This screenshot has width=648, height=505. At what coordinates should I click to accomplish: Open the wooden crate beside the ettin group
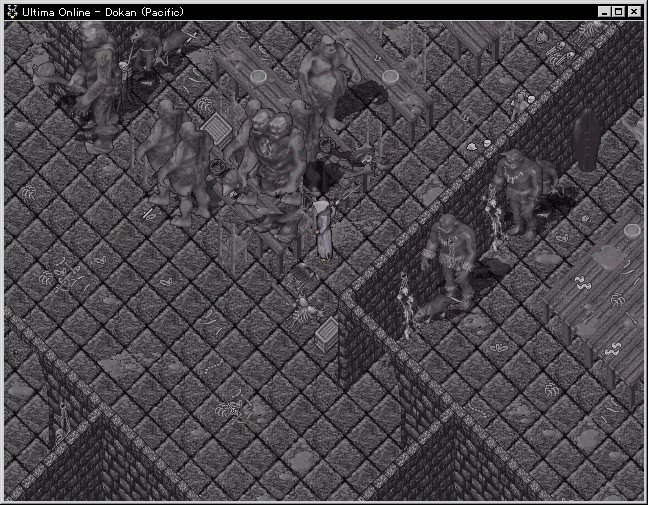click(x=217, y=130)
